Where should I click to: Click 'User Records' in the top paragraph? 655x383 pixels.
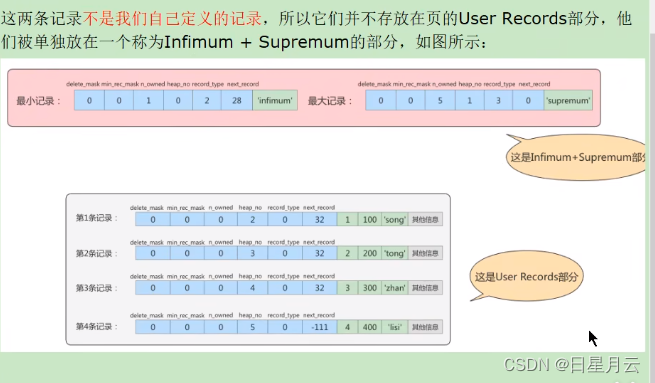[x=512, y=19]
